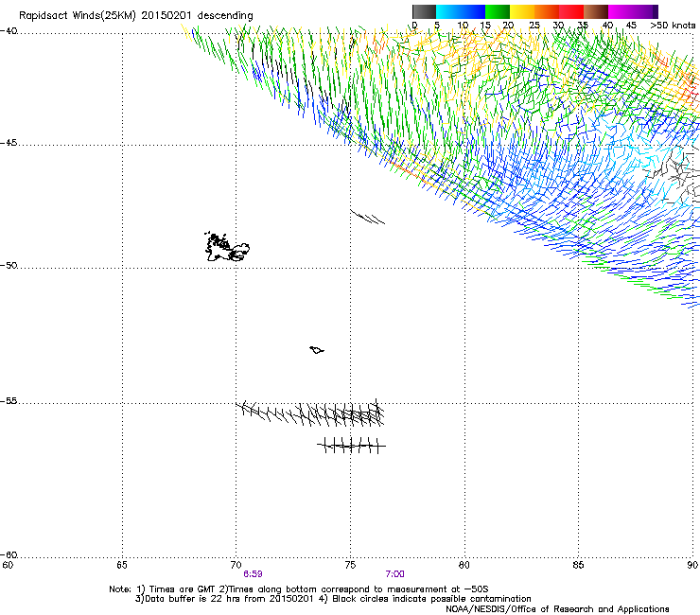
Task: Click the latitude label "-55"
Action: click(x=9, y=401)
